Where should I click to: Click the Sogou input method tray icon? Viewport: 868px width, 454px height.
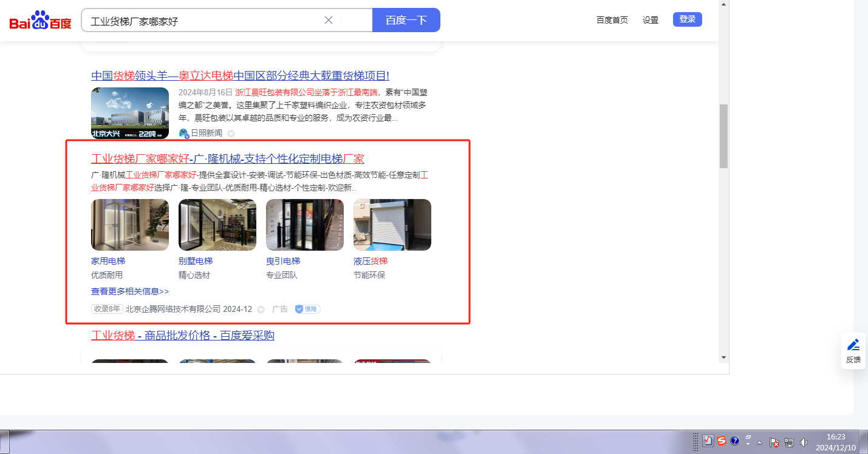722,441
